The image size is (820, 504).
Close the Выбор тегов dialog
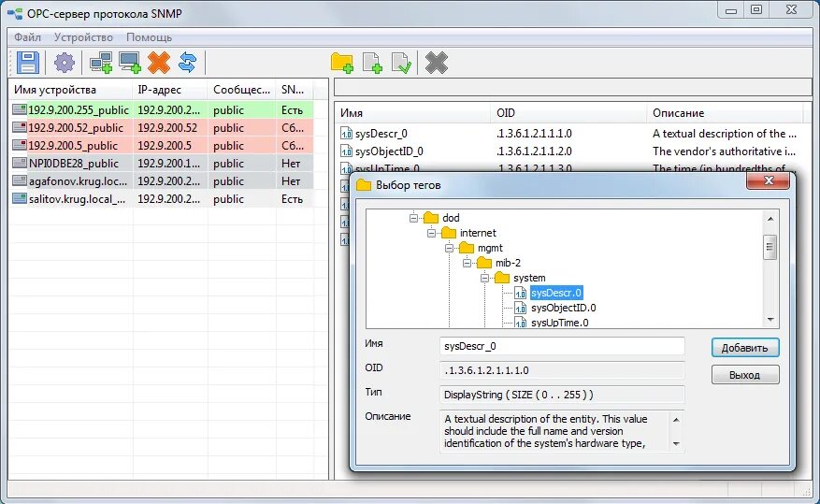[x=769, y=180]
